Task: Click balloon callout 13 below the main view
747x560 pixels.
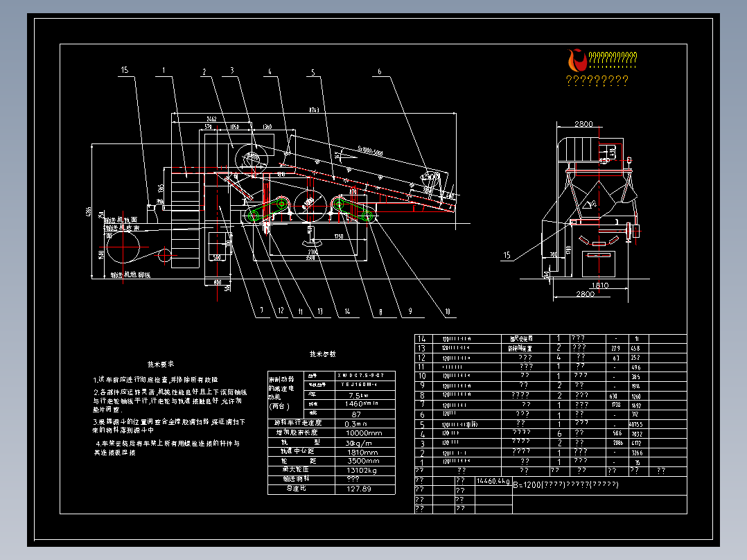Action: coord(320,312)
